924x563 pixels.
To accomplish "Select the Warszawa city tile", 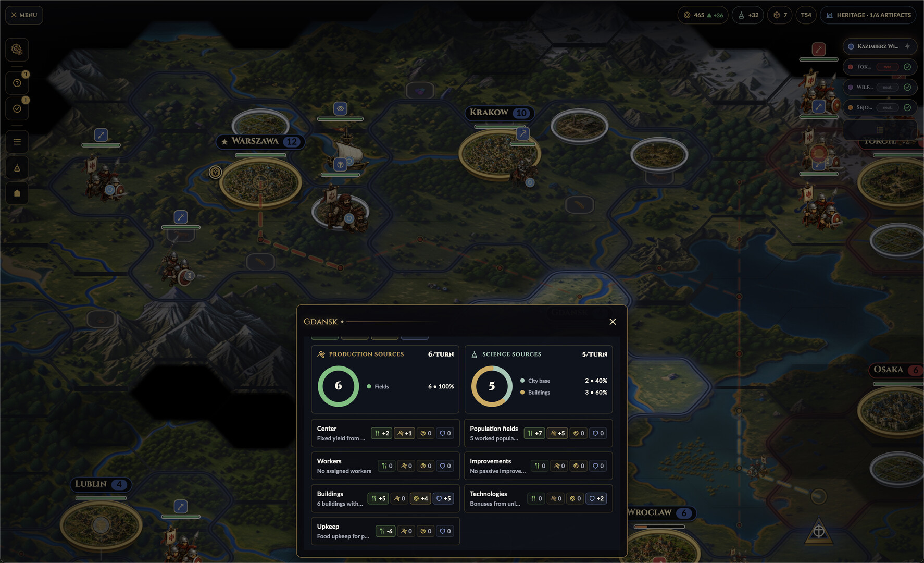I will click(x=260, y=182).
